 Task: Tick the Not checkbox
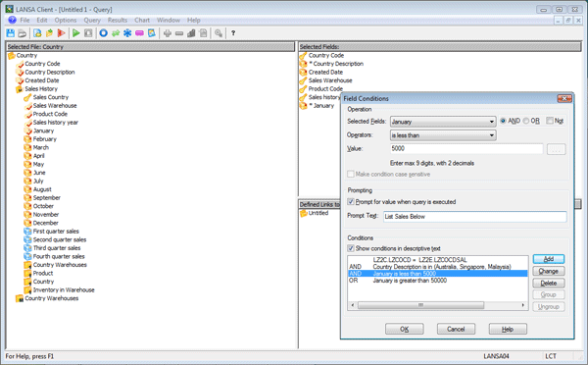(550, 121)
